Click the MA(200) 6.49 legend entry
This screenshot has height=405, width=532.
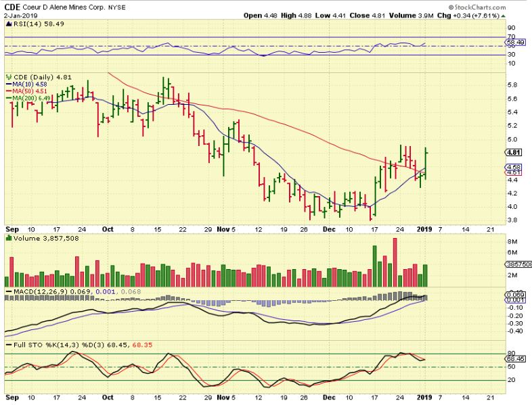coord(28,98)
